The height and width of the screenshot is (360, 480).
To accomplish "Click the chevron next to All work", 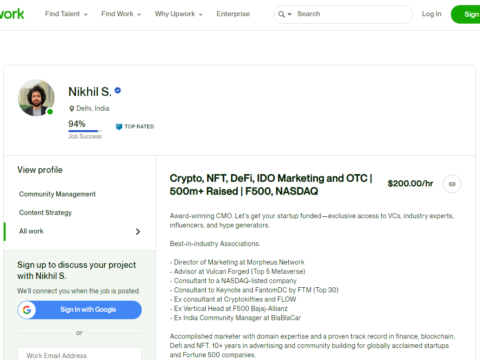I will 138,232.
